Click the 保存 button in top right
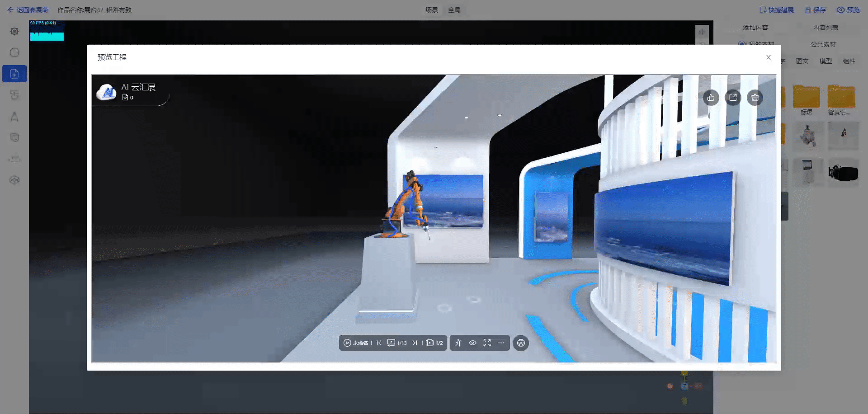 click(816, 9)
